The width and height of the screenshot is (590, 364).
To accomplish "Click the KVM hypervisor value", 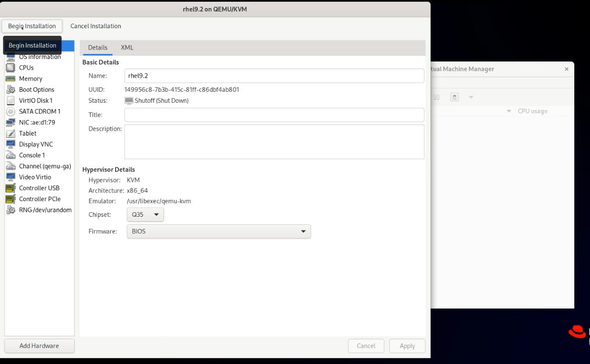I will [x=133, y=180].
